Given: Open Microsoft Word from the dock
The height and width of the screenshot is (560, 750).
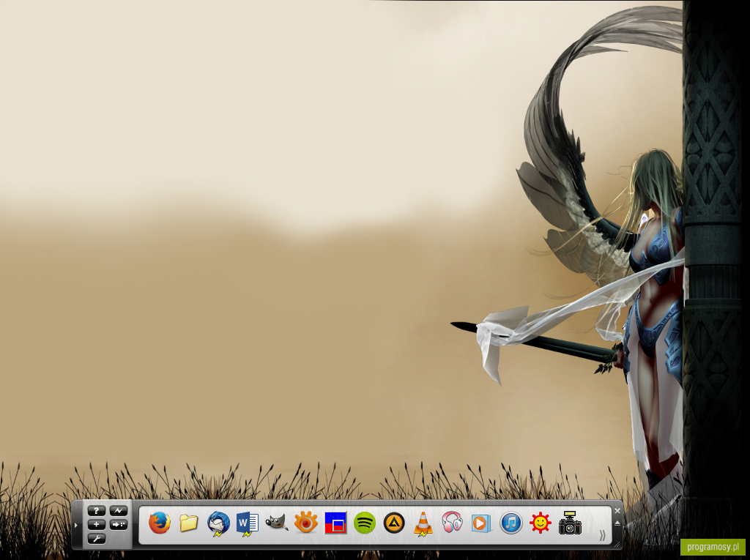Looking at the screenshot, I should tap(248, 523).
